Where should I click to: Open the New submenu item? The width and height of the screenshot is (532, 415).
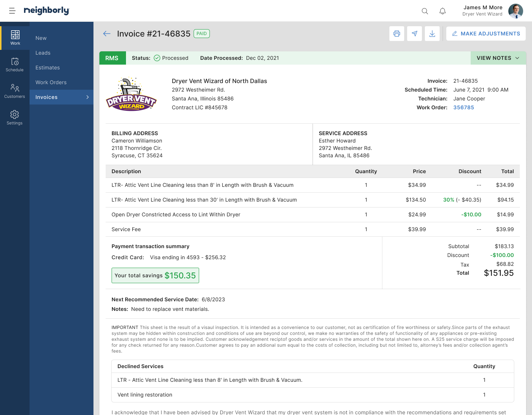(41, 38)
